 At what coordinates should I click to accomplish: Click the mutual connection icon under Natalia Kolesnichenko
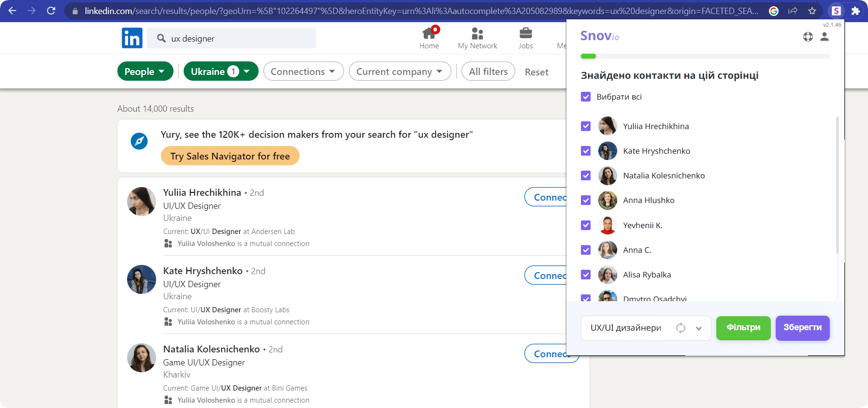[168, 400]
